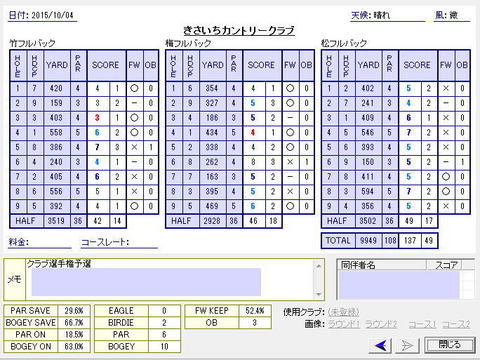Click the BIRDIE stat label
Viewport: 480px width, 360px height.
click(121, 323)
